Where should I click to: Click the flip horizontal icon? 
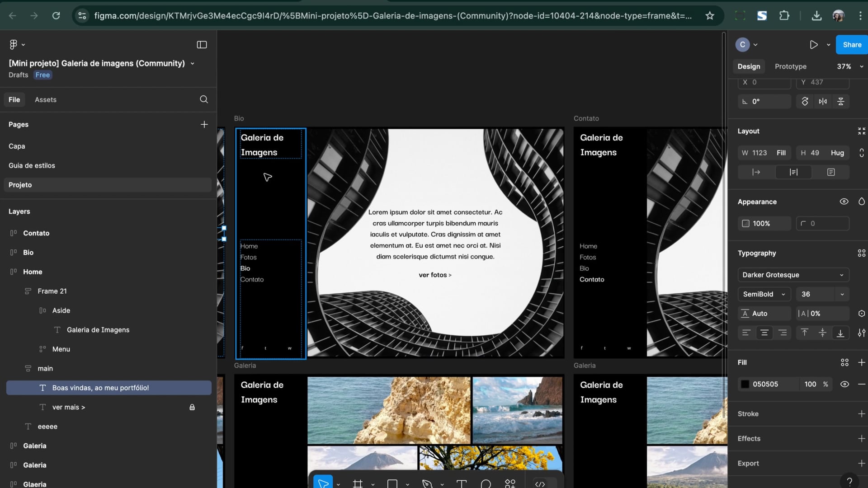(x=822, y=102)
